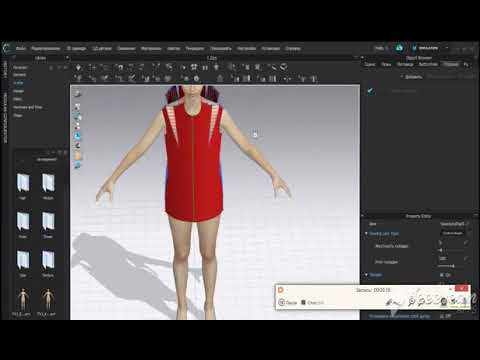Close the recorder window with red button
Screen dimensions: 480x360
coord(462,288)
